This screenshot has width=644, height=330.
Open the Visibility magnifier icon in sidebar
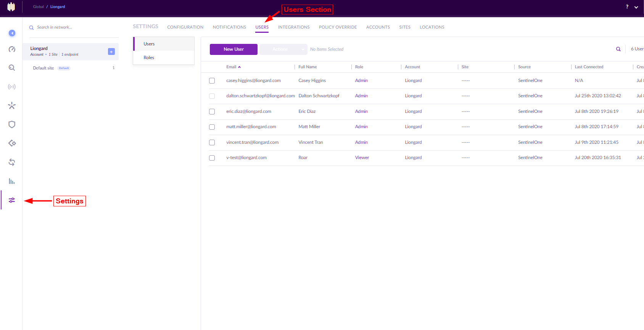coord(12,68)
